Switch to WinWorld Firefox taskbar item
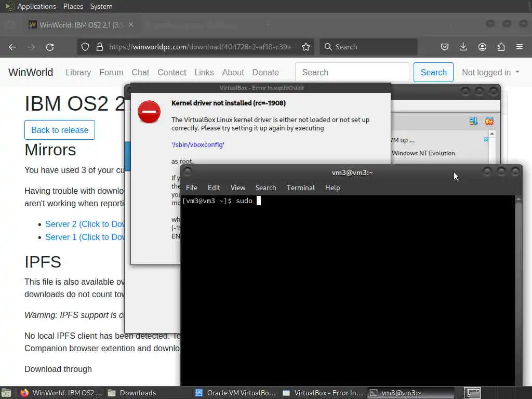The width and height of the screenshot is (532, 399). (60, 393)
